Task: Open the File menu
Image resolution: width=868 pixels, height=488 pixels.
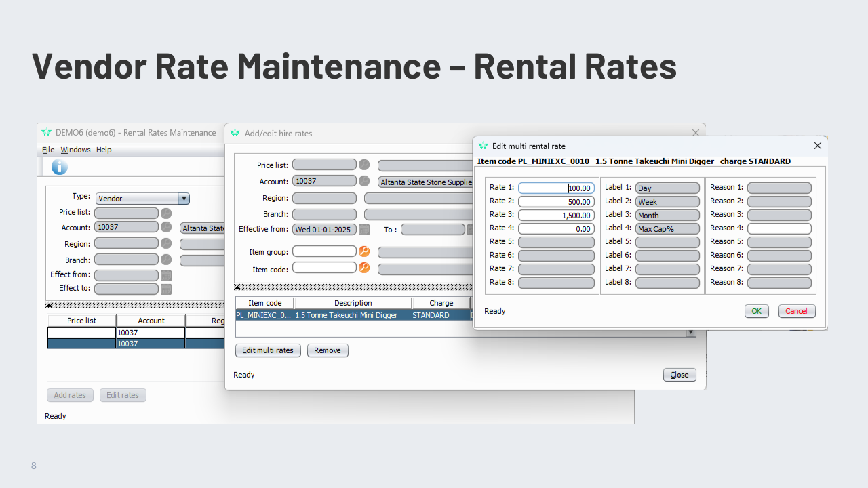Action: [x=48, y=150]
